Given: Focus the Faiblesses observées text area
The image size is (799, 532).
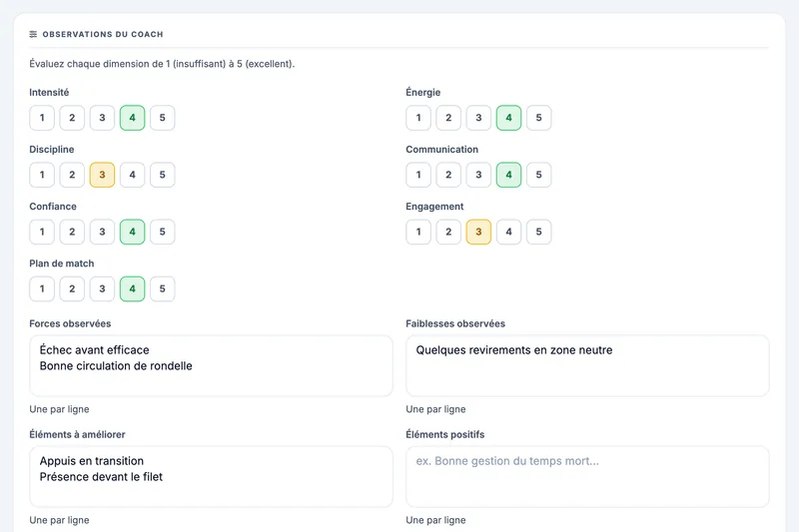Looking at the screenshot, I should (x=587, y=365).
